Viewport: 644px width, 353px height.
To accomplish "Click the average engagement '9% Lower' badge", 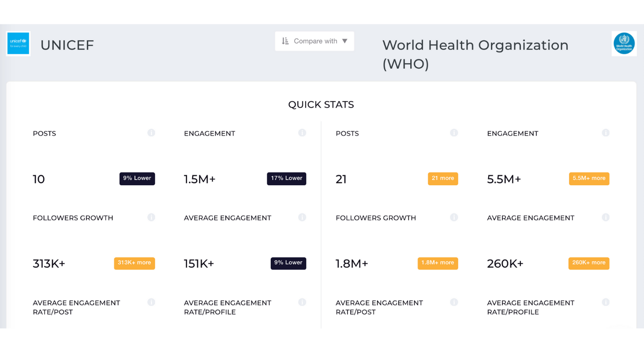I will (x=288, y=263).
